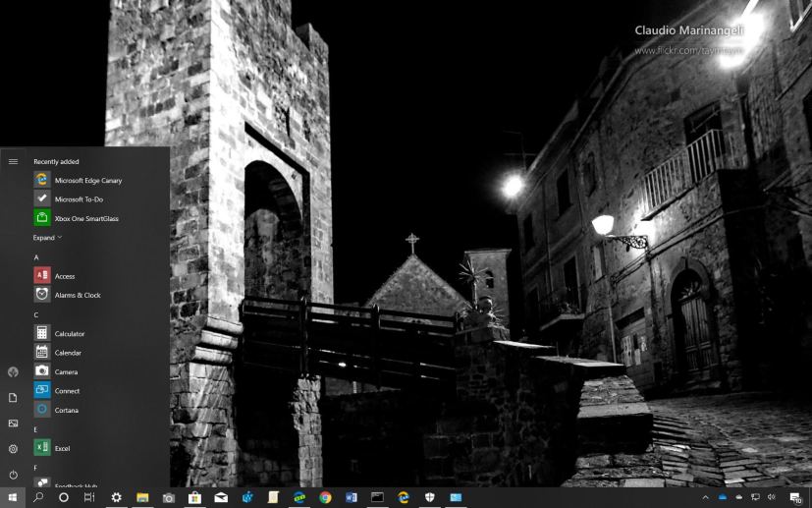Open Edge Dev from the taskbar
This screenshot has width=812, height=508.
[299, 497]
